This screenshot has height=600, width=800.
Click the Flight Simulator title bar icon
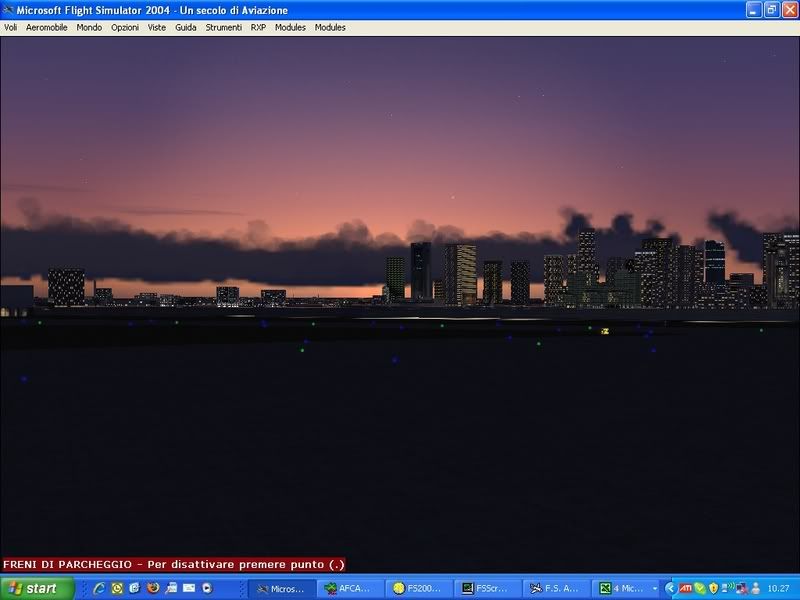(8, 10)
